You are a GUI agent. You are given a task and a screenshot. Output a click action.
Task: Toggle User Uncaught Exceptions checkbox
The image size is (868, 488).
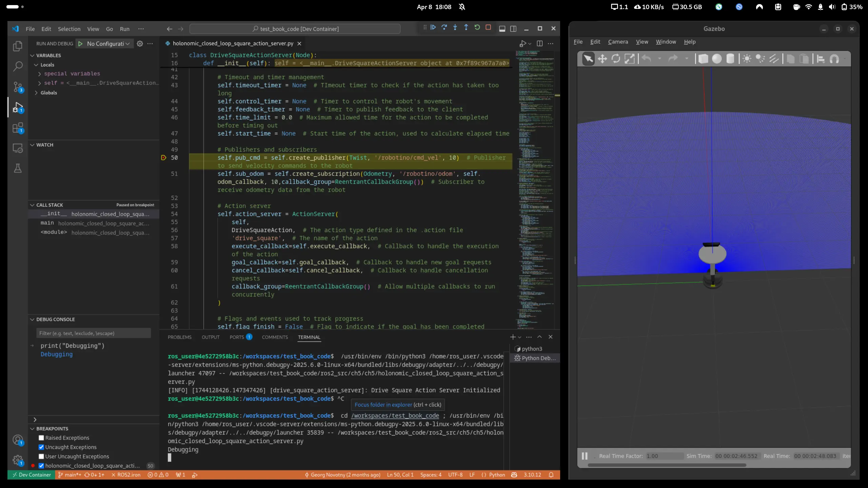[x=41, y=456]
